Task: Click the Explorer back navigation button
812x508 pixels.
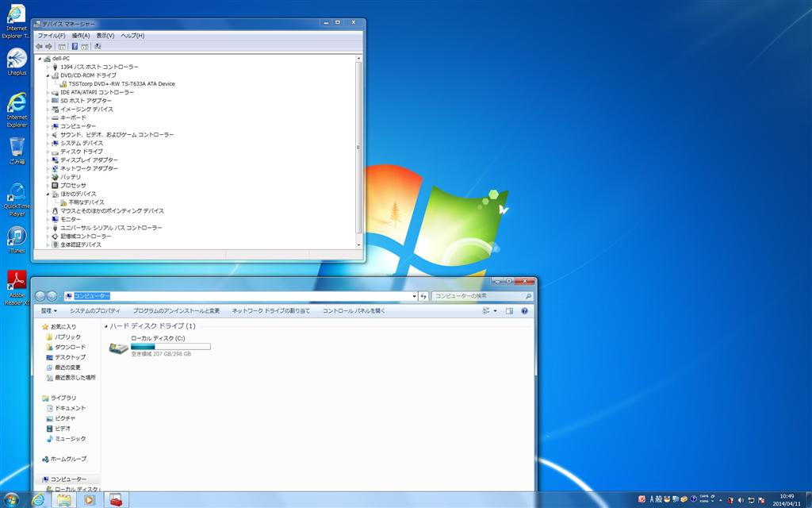Action: pos(40,296)
